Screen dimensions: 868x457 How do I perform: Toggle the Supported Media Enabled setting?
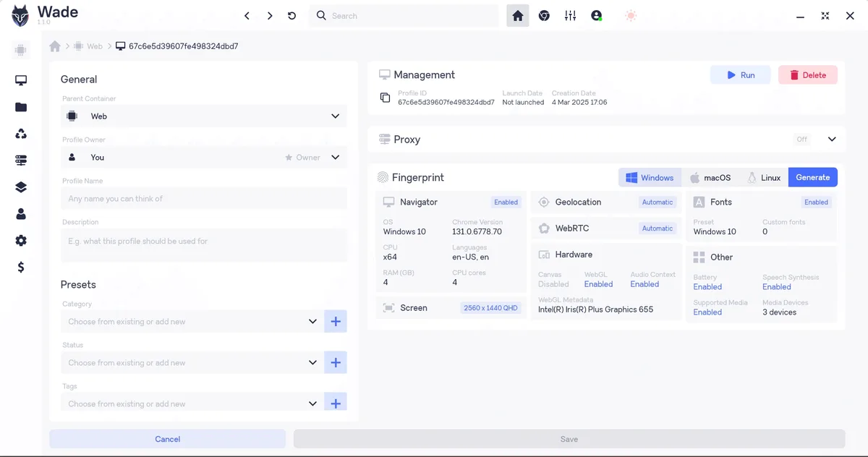point(707,312)
